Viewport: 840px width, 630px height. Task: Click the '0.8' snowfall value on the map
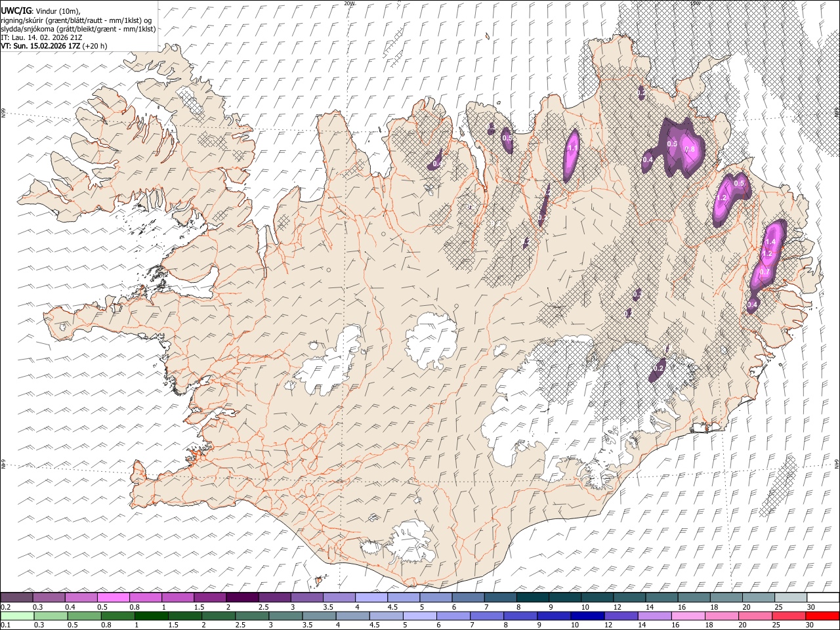pos(690,150)
